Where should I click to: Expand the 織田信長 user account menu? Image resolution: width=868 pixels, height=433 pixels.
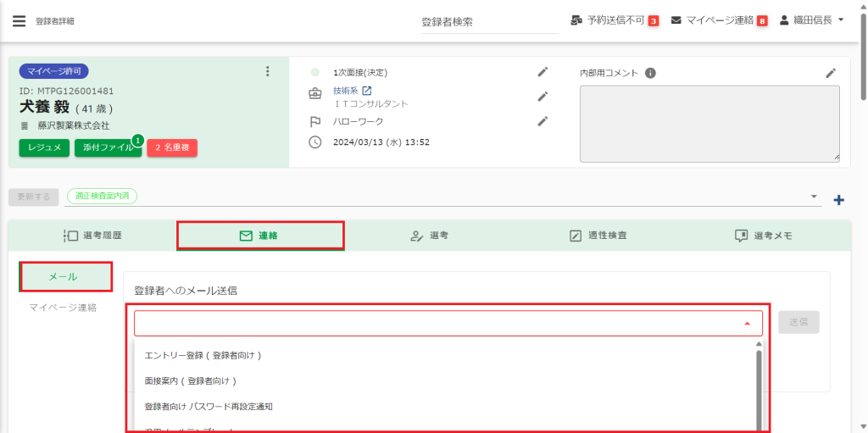pos(811,20)
